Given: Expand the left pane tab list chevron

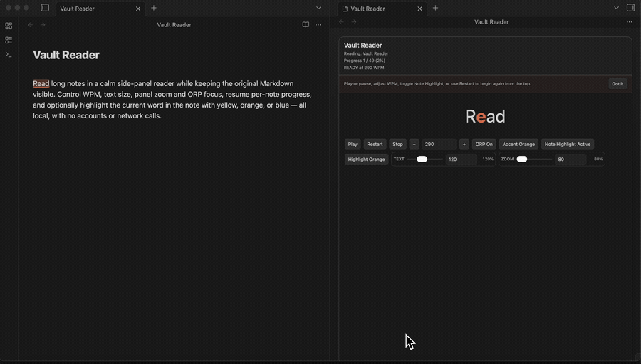Looking at the screenshot, I should point(318,8).
